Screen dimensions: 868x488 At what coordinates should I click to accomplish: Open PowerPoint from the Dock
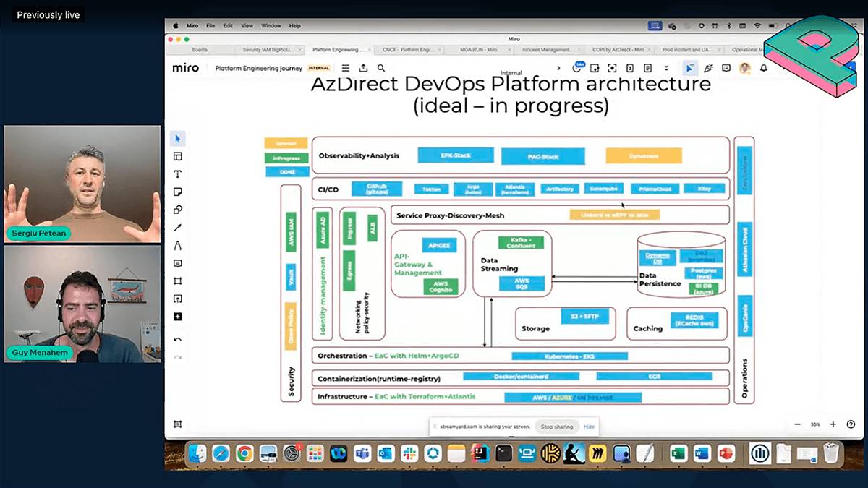(x=726, y=453)
